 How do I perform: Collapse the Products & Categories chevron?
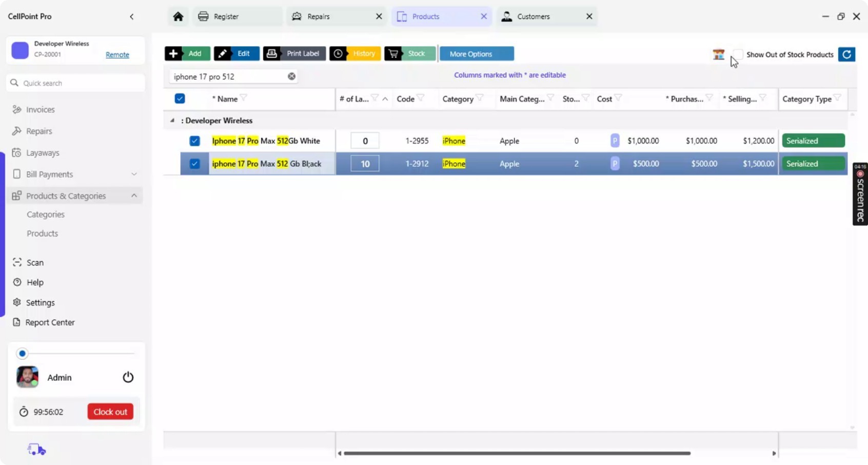[134, 196]
